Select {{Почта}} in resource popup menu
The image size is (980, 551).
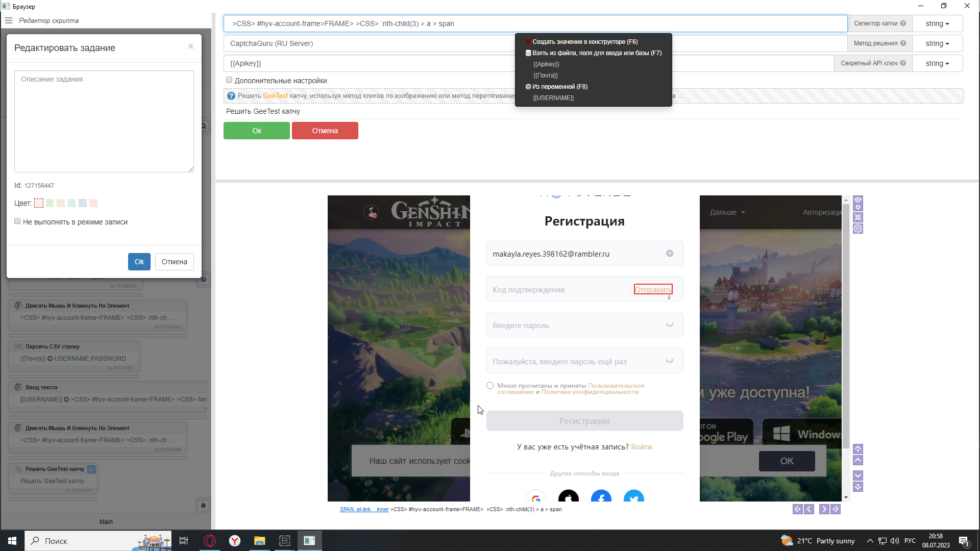545,76
